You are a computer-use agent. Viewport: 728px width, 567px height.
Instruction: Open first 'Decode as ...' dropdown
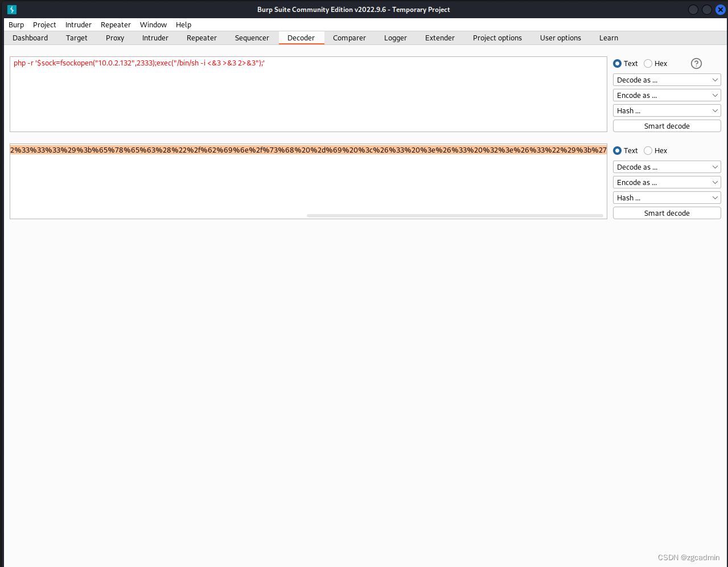click(x=667, y=80)
